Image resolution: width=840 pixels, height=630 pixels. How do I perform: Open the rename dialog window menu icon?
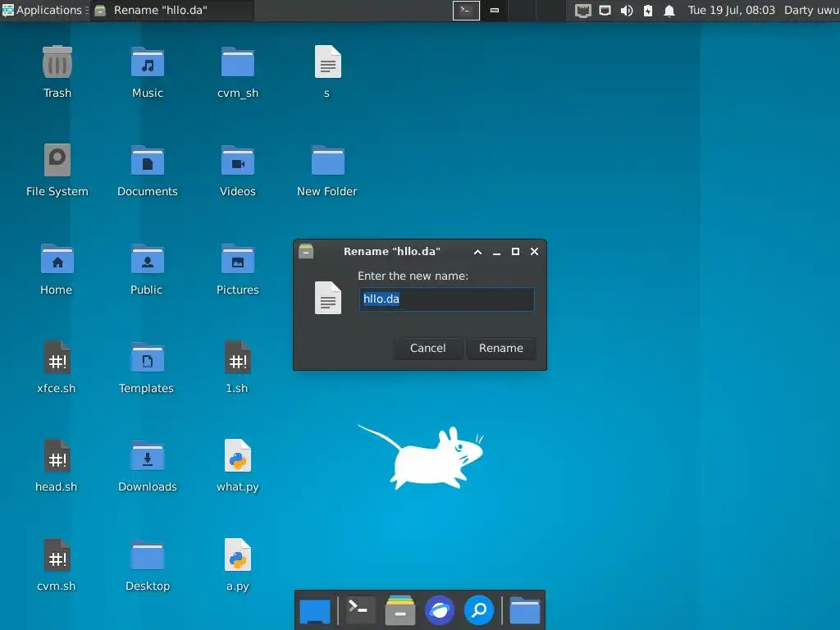(x=306, y=251)
